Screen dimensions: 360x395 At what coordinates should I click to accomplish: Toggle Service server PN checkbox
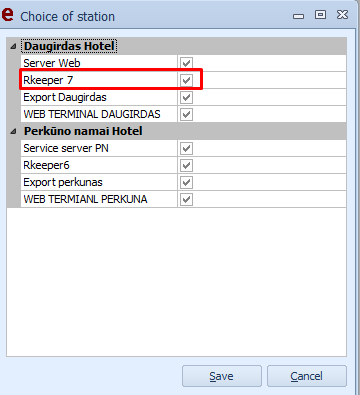[x=186, y=148]
